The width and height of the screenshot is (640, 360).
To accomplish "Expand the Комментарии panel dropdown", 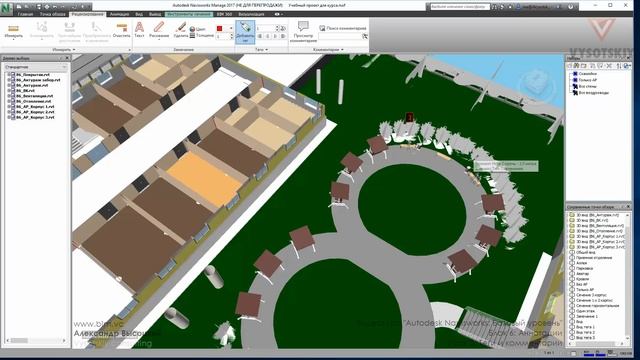I will tap(329, 50).
